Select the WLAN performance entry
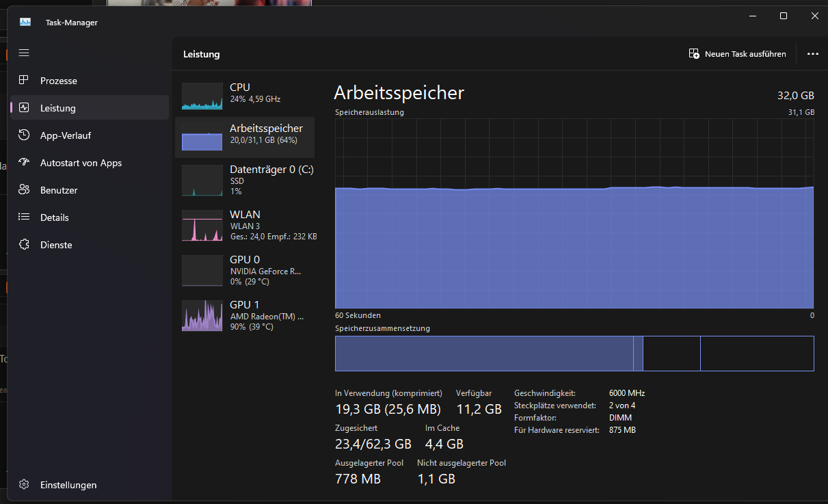Viewport: 828px width, 504px height. click(245, 225)
